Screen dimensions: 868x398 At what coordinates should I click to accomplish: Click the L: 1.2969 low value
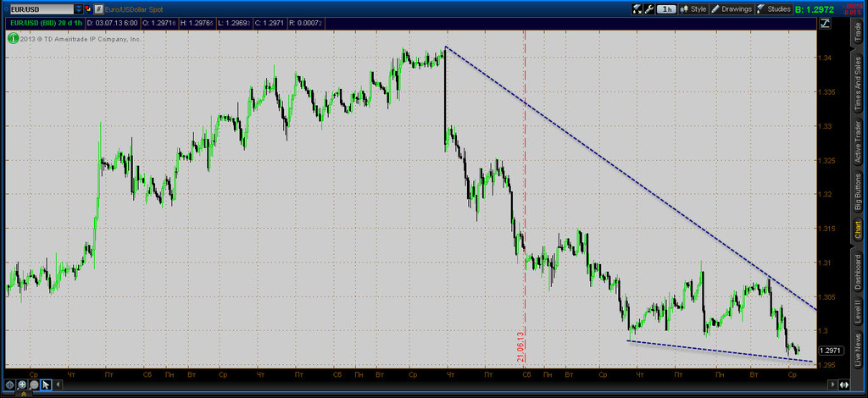pos(234,23)
